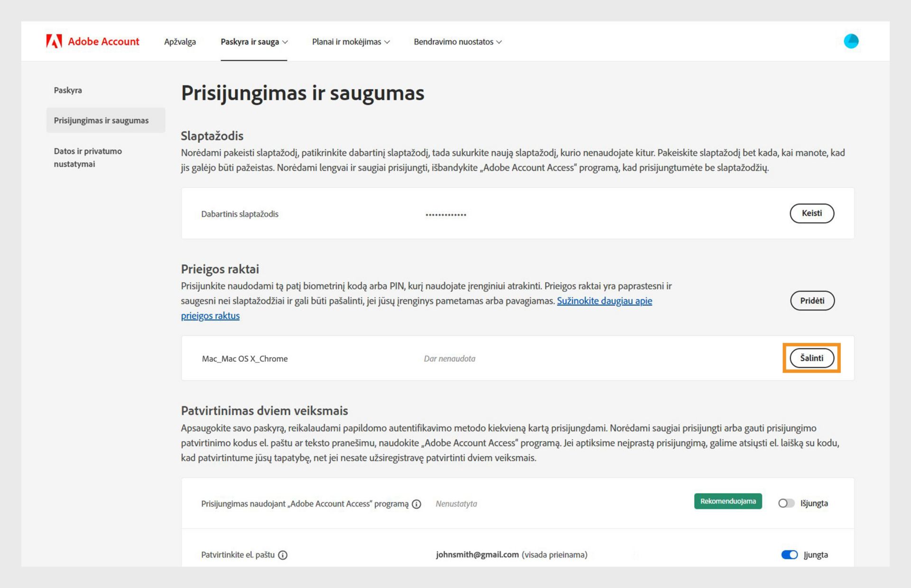Open the Planai ir mokėjimas menu

pos(351,42)
